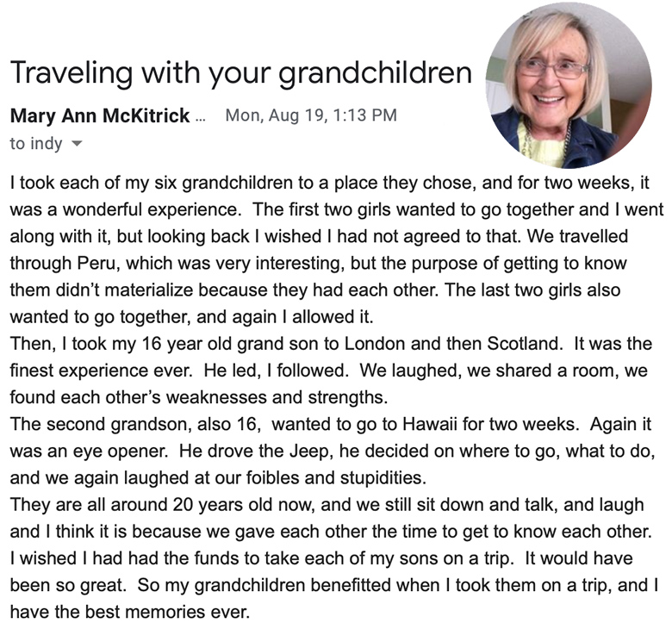Click the timestamp Mon, Aug 19, 1:13 PM
The width and height of the screenshot is (672, 629).
[311, 115]
